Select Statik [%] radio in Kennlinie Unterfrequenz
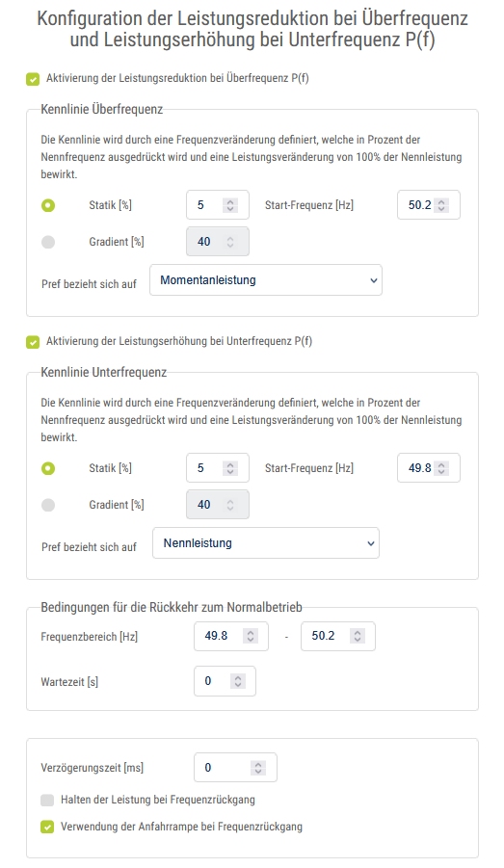This screenshot has height=868, width=504. (x=48, y=468)
